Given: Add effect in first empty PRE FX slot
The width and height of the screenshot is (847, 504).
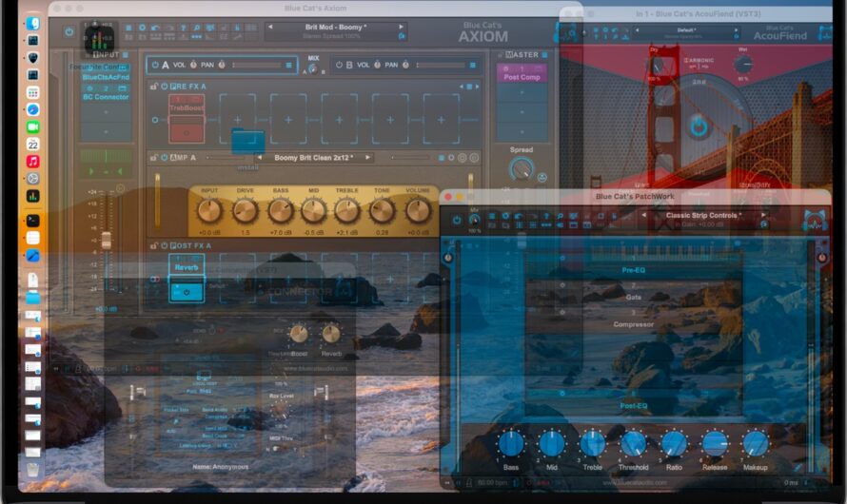Looking at the screenshot, I should point(237,120).
